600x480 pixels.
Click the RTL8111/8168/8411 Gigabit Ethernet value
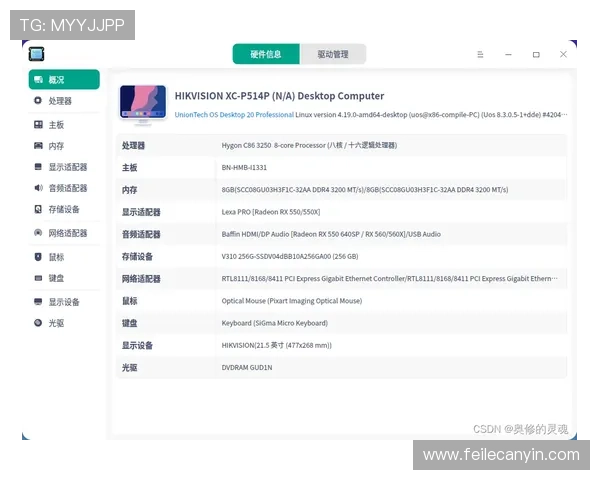[x=390, y=278]
